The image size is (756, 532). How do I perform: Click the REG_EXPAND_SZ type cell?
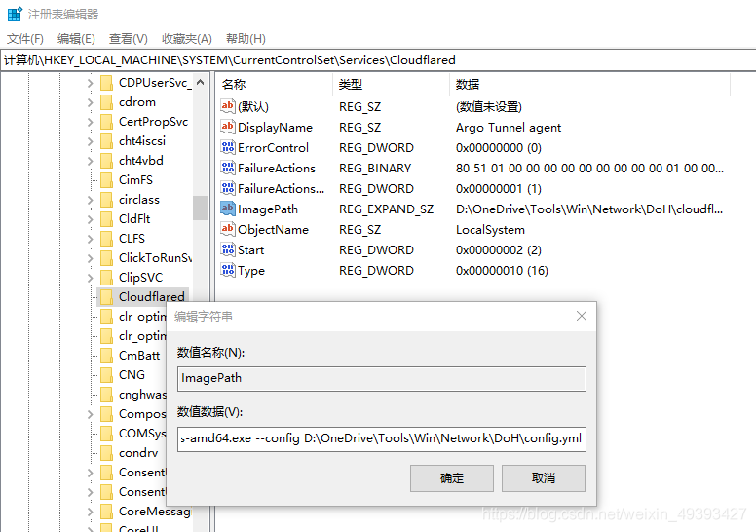click(386, 209)
